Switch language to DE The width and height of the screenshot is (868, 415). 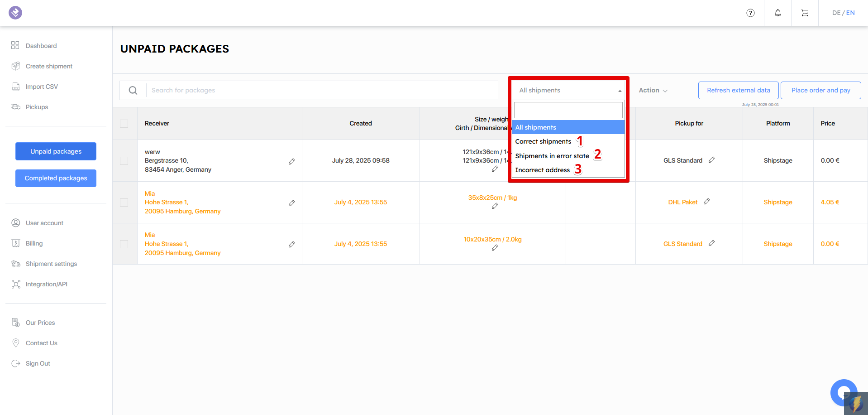pyautogui.click(x=836, y=13)
